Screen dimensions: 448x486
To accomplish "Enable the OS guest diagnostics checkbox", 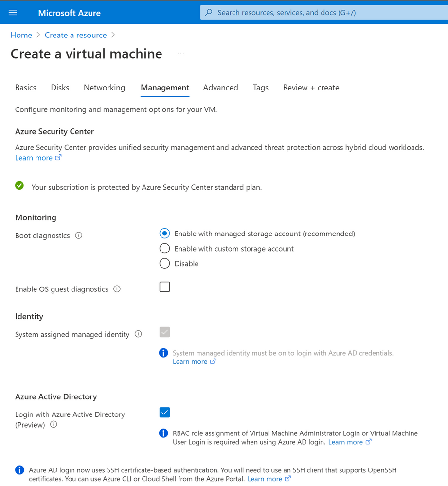I will 164,287.
